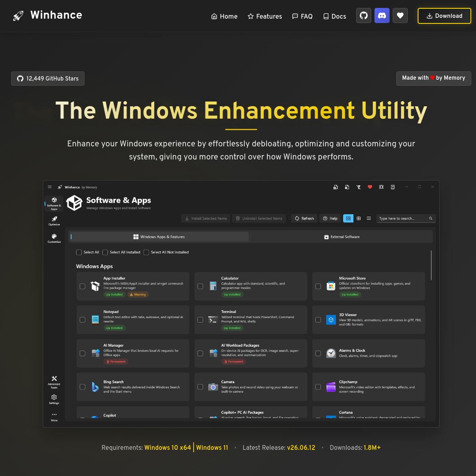
Task: Click the Winhance brand name text
Action: [56, 15]
